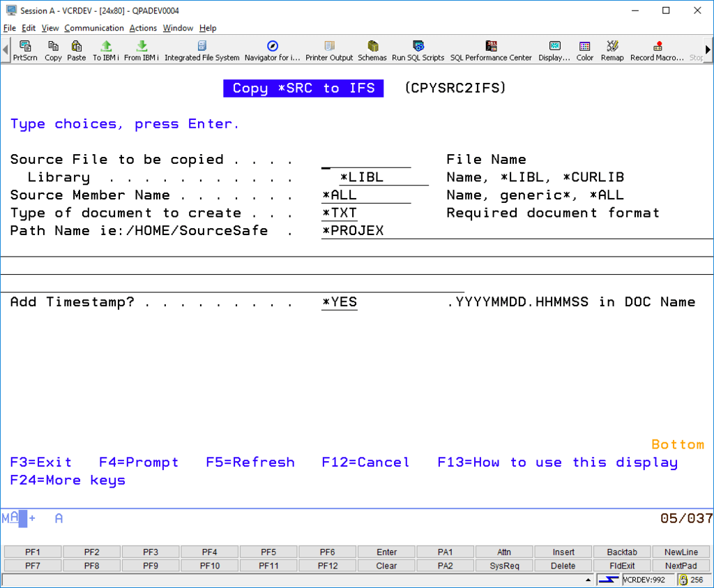714x588 pixels.
Task: Click the F24=More keys text
Action: 68,480
